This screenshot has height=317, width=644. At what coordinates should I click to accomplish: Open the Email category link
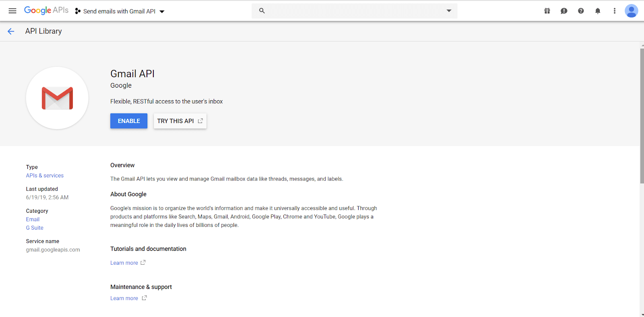(33, 220)
